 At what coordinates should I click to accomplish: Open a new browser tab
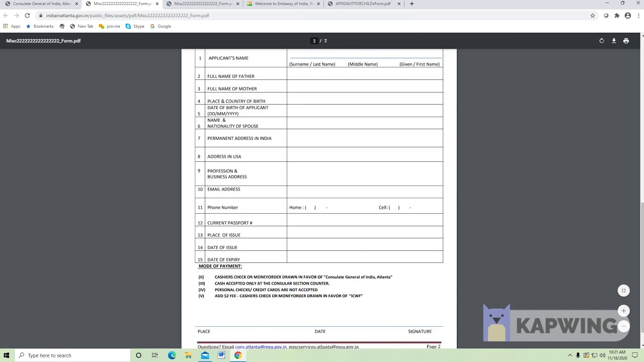click(x=412, y=4)
